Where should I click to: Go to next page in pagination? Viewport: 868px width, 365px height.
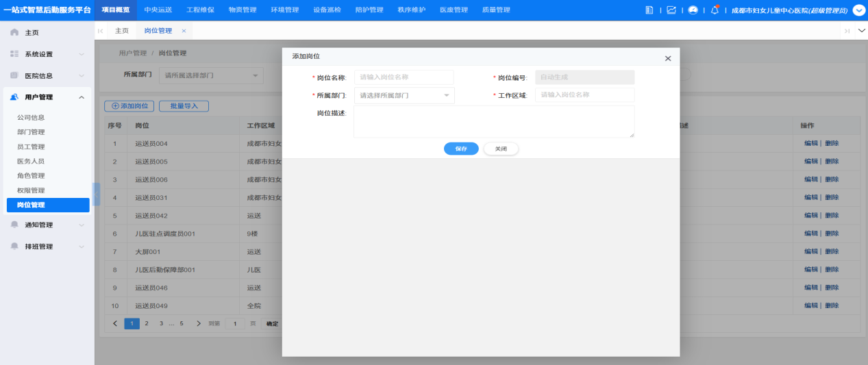coord(199,323)
